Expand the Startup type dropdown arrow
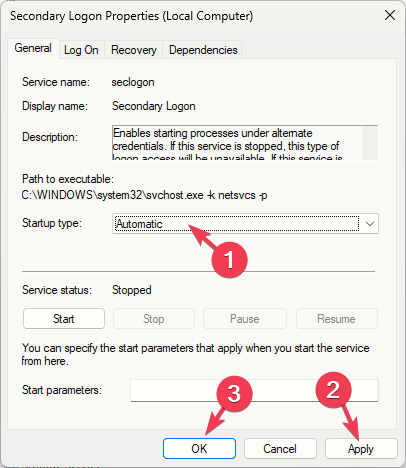This screenshot has width=406, height=468. [x=370, y=224]
